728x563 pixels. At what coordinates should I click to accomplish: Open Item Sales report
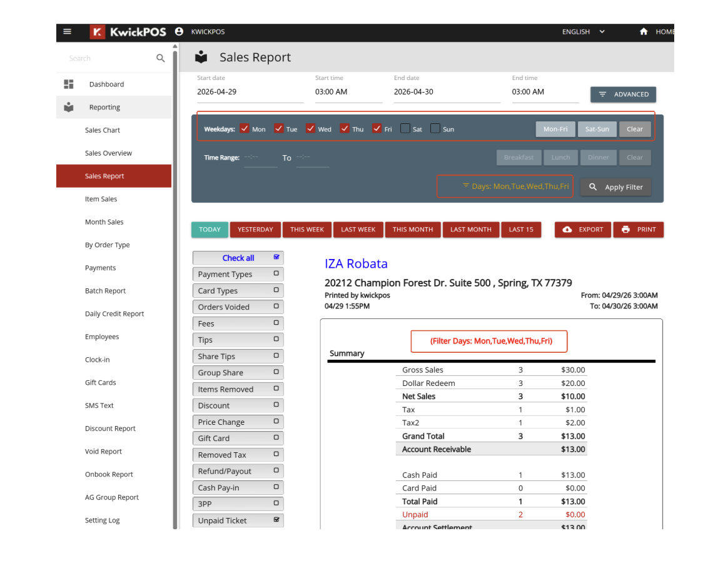point(114,199)
